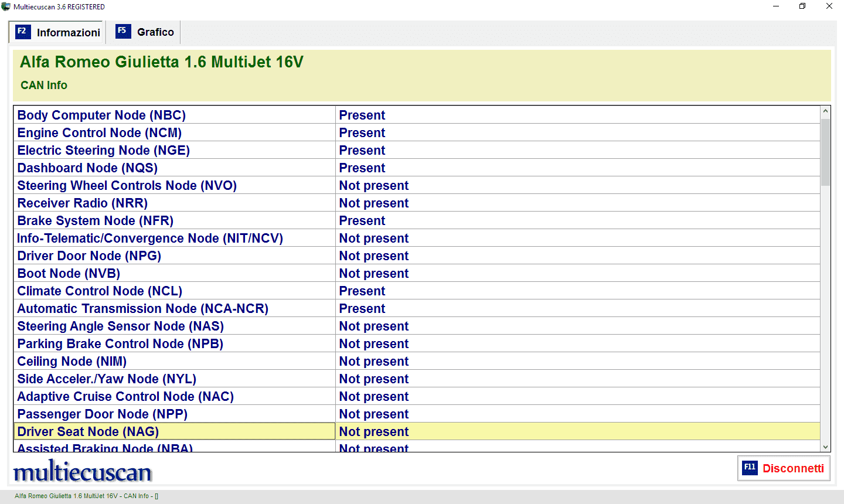Viewport: 844px width, 504px height.
Task: Click the F2 icon on Informazioni tab
Action: point(22,32)
